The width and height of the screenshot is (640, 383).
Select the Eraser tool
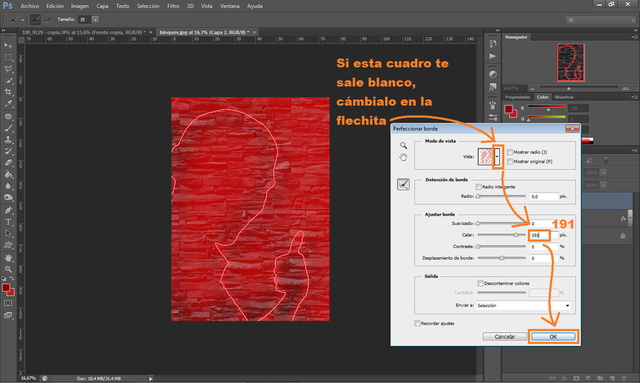[8, 163]
